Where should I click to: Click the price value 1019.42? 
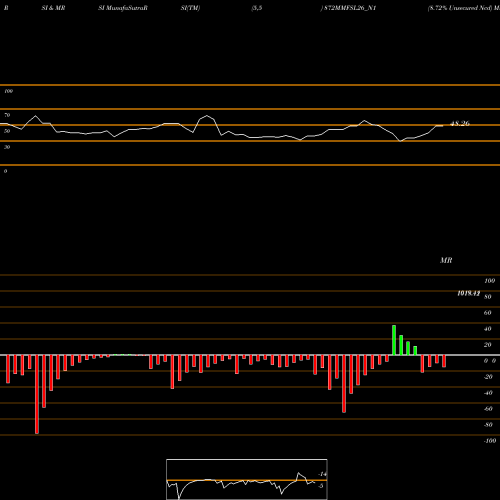tap(469, 293)
